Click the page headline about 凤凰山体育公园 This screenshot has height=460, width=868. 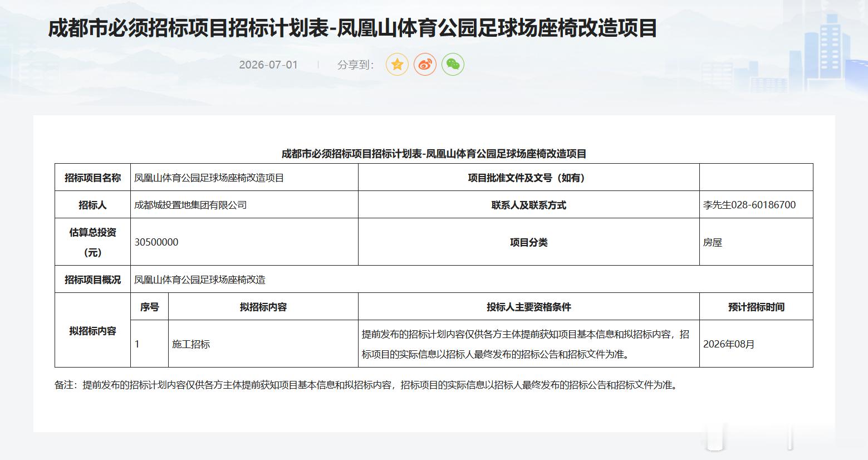point(352,28)
